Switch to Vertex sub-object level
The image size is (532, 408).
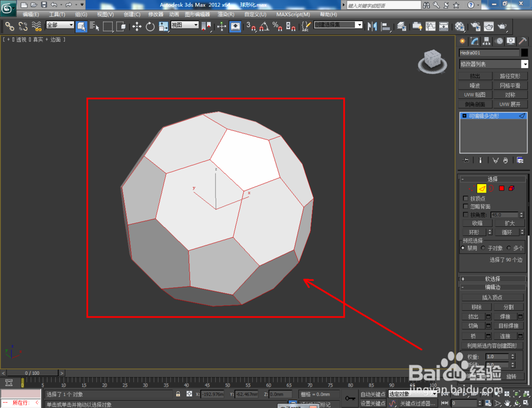tap(471, 188)
